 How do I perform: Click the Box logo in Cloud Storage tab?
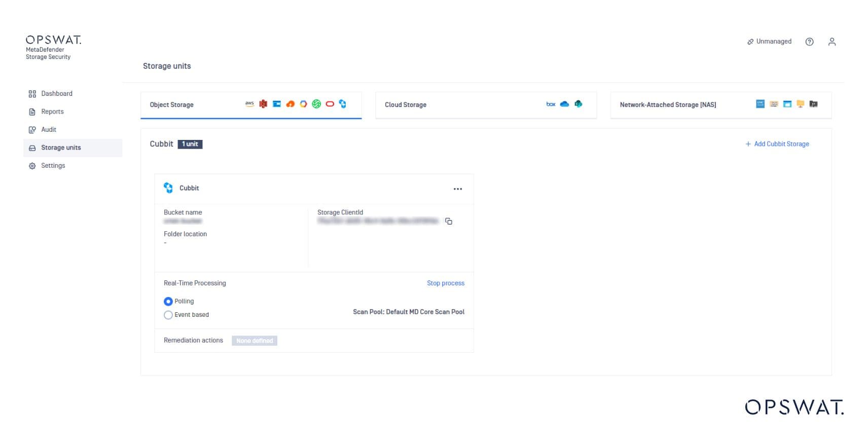tap(551, 104)
